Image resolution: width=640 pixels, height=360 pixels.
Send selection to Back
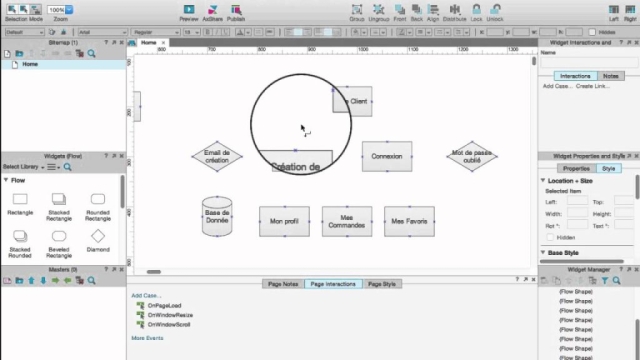pos(416,9)
